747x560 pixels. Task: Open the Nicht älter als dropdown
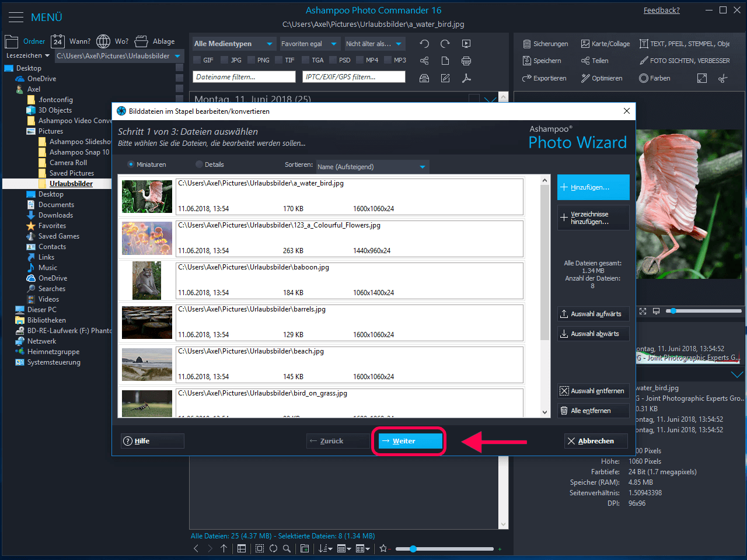tap(374, 44)
